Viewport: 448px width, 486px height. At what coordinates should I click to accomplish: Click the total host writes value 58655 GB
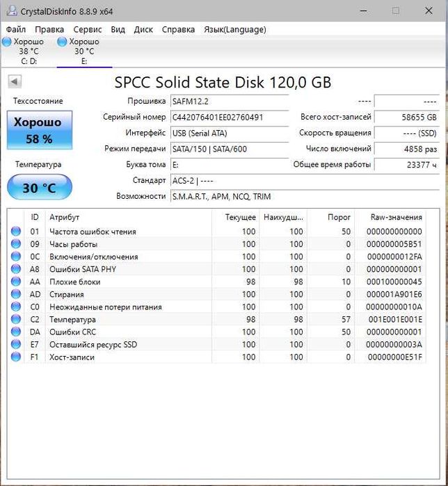pos(407,118)
